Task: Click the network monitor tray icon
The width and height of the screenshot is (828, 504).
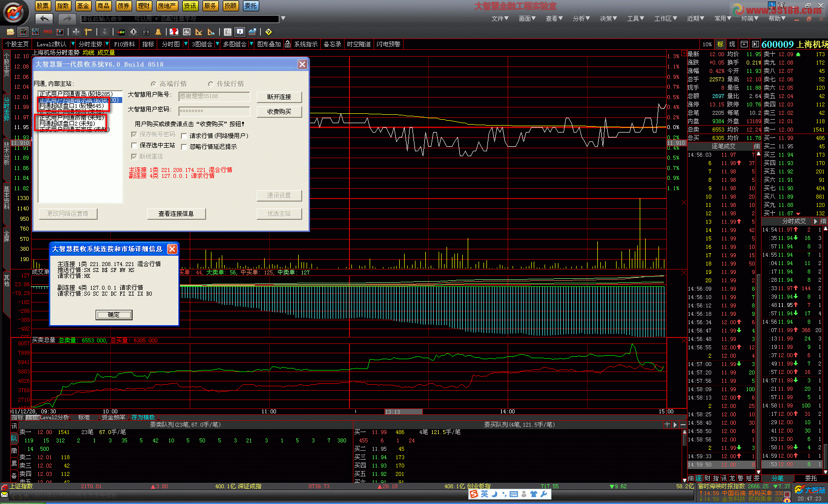Action: pyautogui.click(x=772, y=4)
